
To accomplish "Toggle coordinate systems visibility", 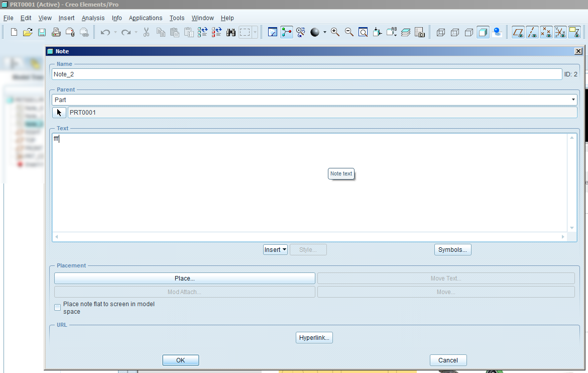I will pos(560,32).
